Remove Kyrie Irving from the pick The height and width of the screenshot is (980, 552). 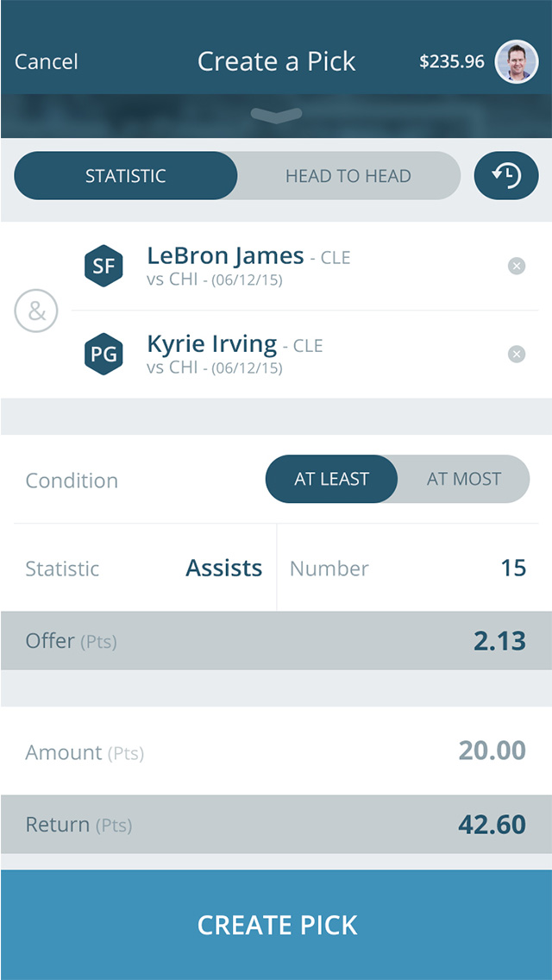tap(517, 355)
